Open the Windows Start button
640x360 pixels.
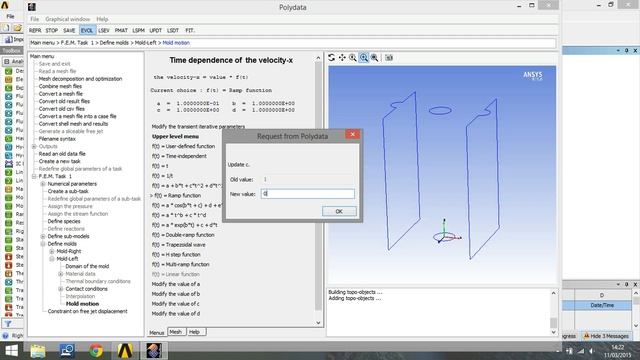click(11, 351)
